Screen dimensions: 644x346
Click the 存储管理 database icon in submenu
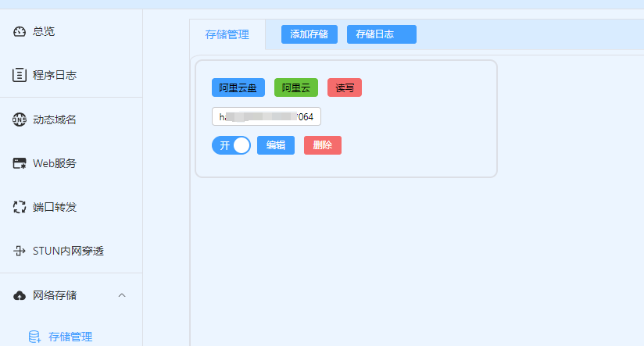pyautogui.click(x=34, y=337)
